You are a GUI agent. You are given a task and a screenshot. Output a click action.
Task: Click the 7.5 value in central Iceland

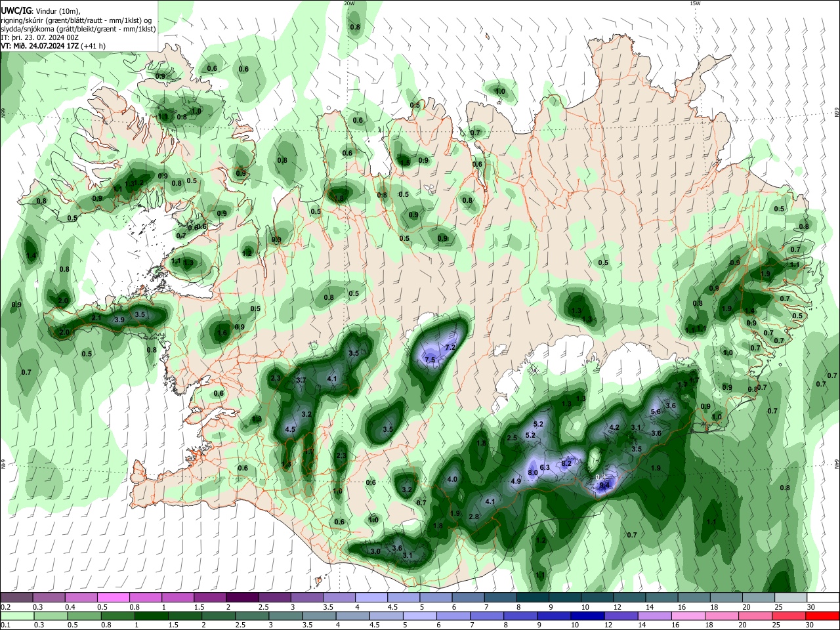[430, 360]
